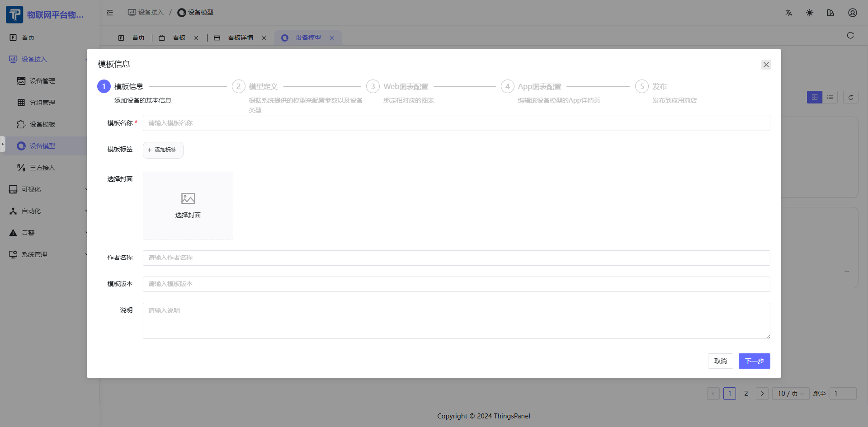
Task: Click the list refresh icon button
Action: click(851, 97)
